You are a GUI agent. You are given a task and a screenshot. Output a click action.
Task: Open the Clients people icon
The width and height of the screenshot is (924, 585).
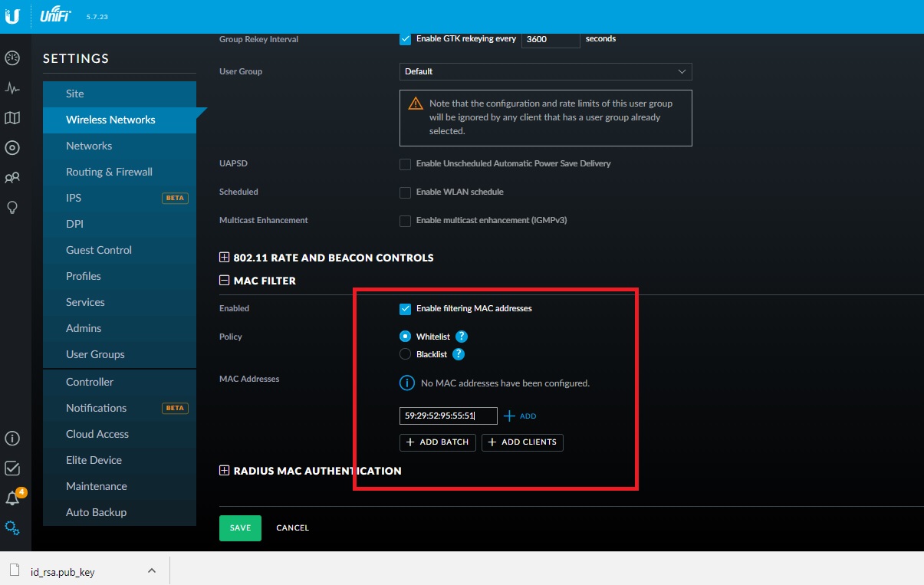[12, 178]
